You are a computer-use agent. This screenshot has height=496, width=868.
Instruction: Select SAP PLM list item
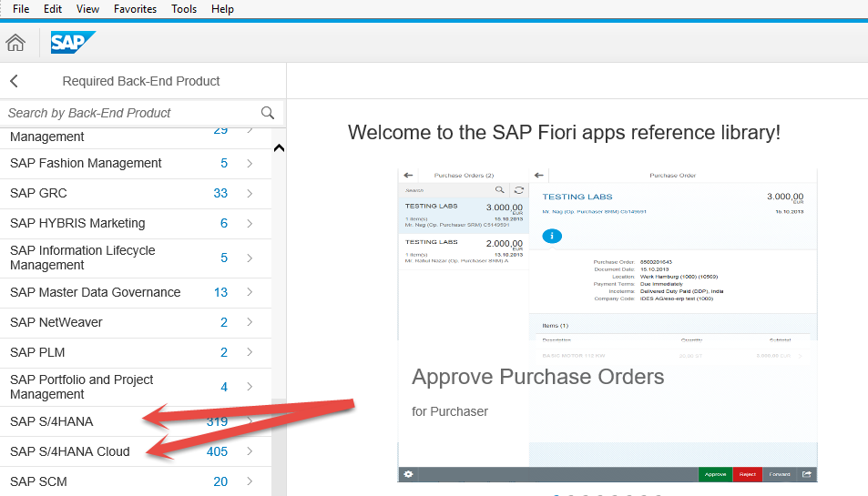(x=136, y=352)
